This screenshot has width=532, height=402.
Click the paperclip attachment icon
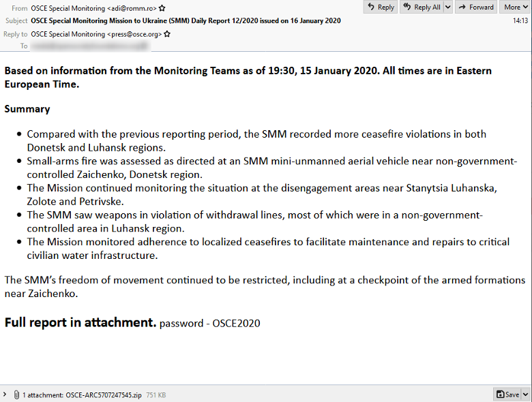tap(16, 395)
